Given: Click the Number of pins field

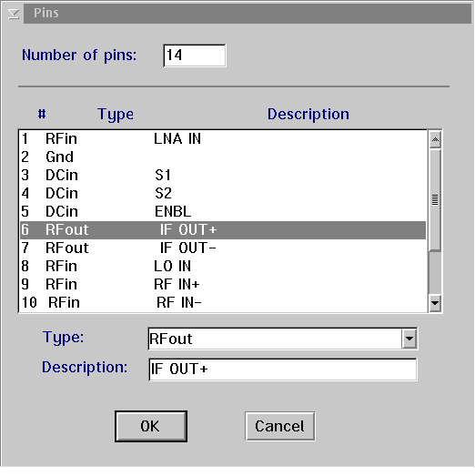Looking at the screenshot, I should [195, 56].
